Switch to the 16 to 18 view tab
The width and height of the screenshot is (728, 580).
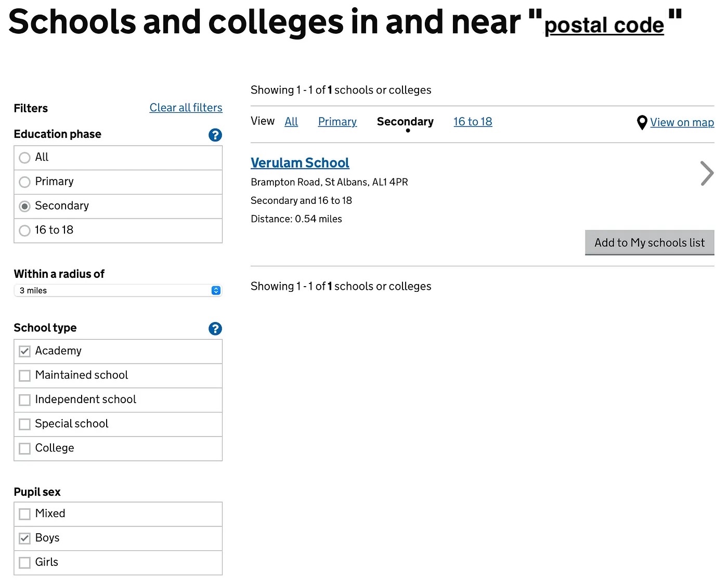[x=472, y=122]
